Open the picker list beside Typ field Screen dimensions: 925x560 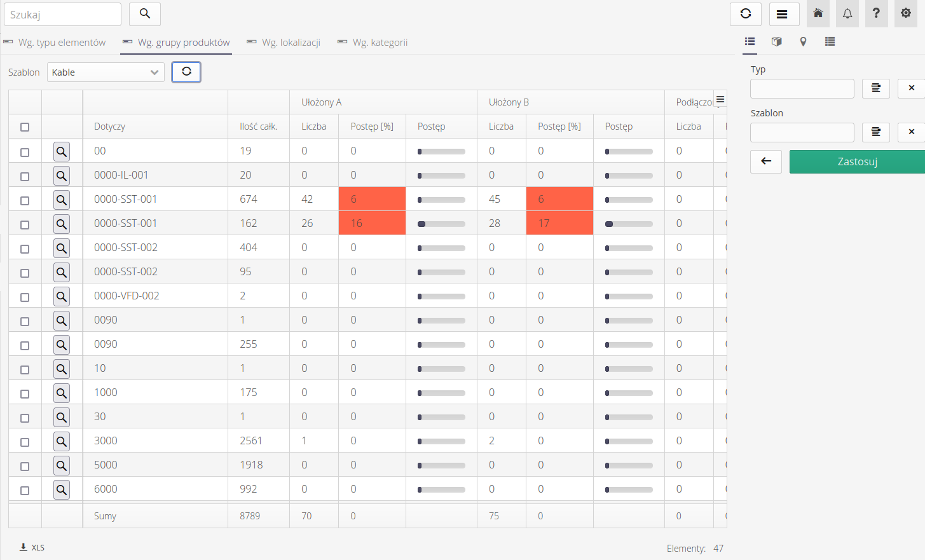pos(875,88)
